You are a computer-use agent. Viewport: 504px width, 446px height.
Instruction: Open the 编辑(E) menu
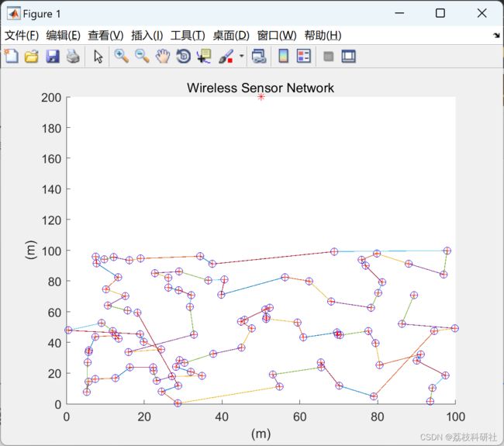(x=64, y=36)
